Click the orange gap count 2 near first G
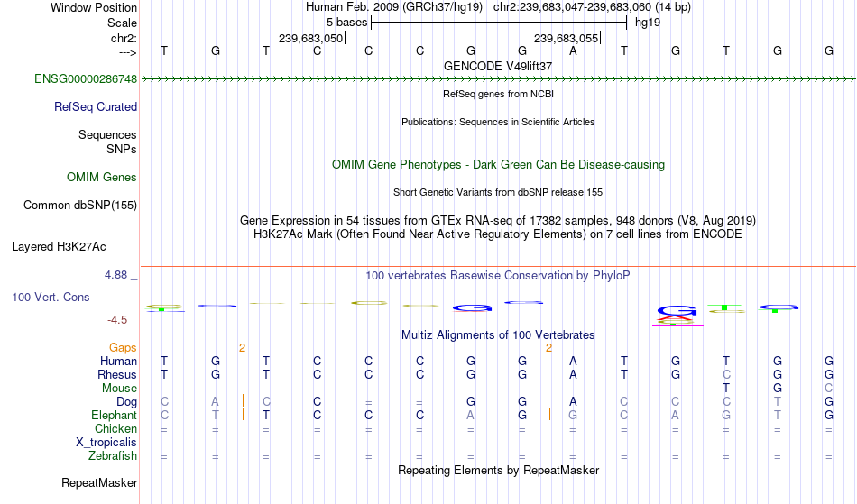The width and height of the screenshot is (857, 504). [x=242, y=348]
